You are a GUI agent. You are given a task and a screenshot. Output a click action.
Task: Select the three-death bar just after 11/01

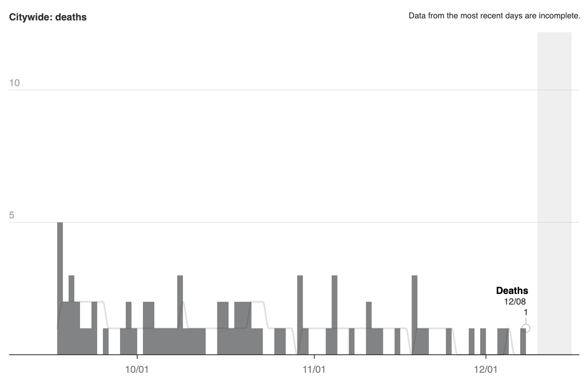click(x=334, y=314)
